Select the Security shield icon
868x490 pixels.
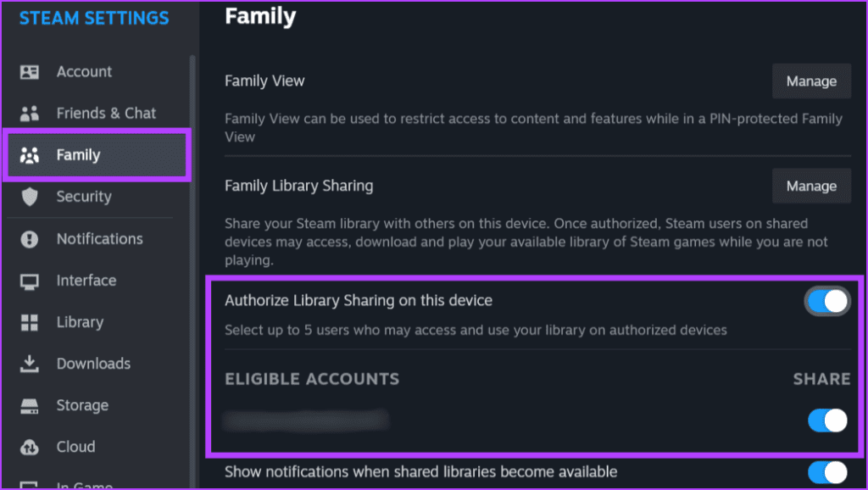pos(34,197)
